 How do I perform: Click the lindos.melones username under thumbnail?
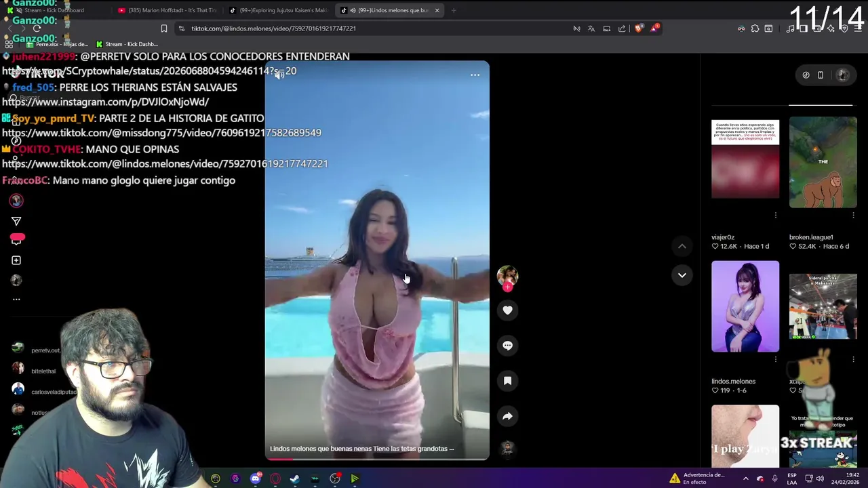pyautogui.click(x=733, y=381)
